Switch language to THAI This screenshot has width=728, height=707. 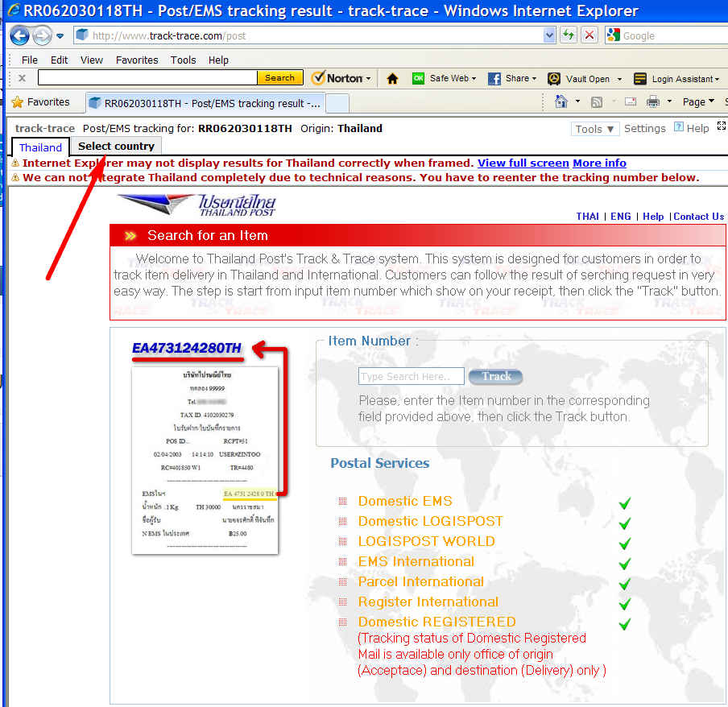[x=587, y=217]
